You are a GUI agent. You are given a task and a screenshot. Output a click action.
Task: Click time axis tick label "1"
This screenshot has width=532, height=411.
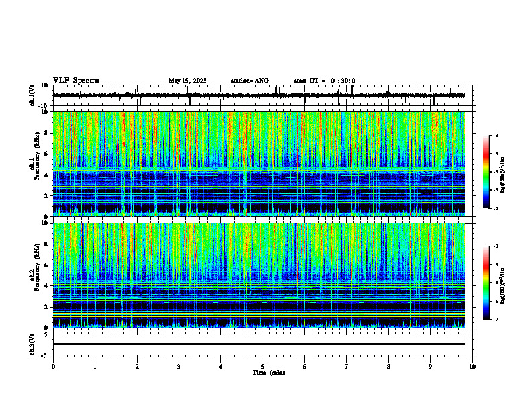coord(95,367)
